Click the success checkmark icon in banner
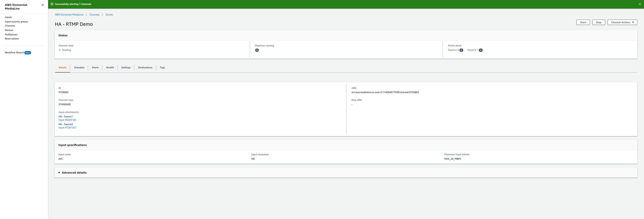This screenshot has height=219, width=644. click(52, 4)
